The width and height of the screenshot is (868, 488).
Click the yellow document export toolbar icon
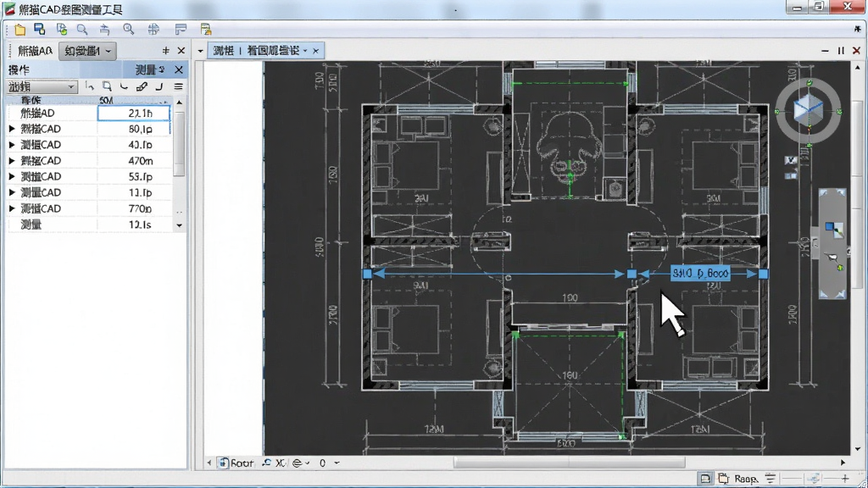206,30
